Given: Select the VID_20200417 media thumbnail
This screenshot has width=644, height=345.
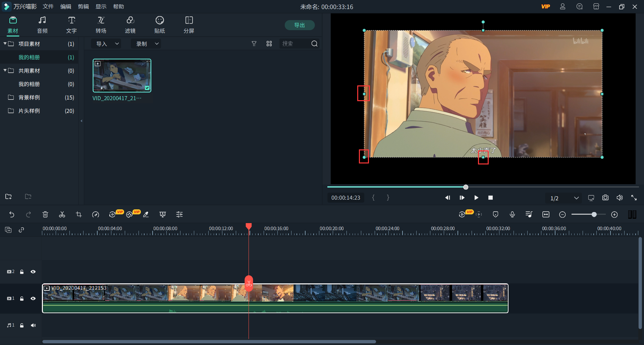Looking at the screenshot, I should coord(122,75).
